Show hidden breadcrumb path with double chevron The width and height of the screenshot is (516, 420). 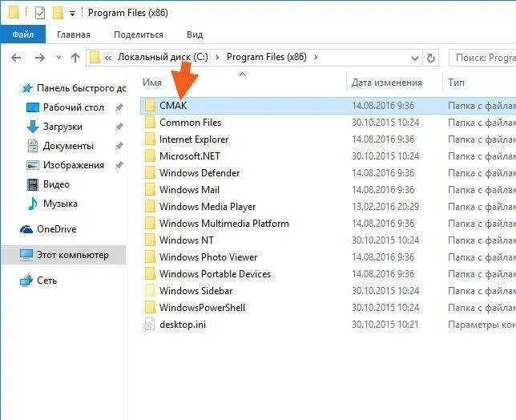pos(108,58)
